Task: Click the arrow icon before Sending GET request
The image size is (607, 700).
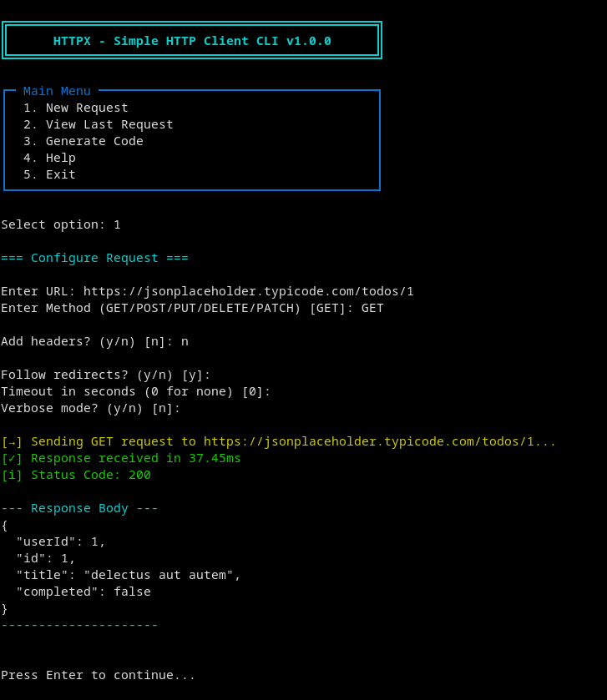Action: tap(12, 442)
